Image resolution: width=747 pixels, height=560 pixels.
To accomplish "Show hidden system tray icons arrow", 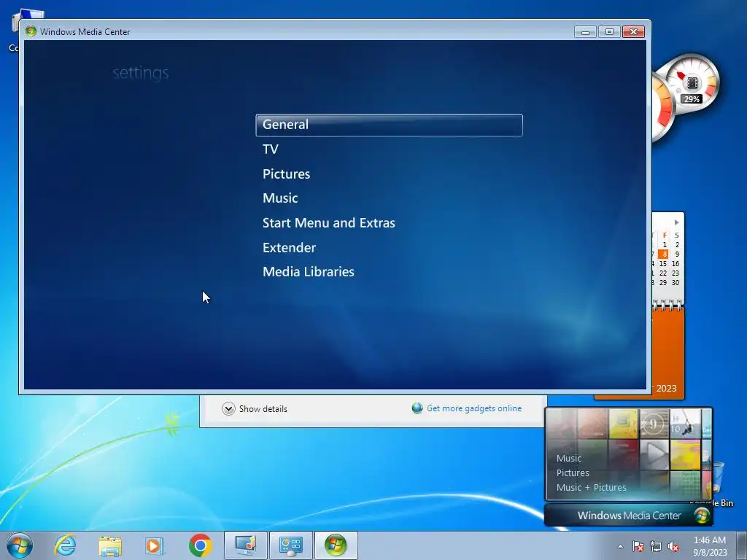I will (620, 546).
